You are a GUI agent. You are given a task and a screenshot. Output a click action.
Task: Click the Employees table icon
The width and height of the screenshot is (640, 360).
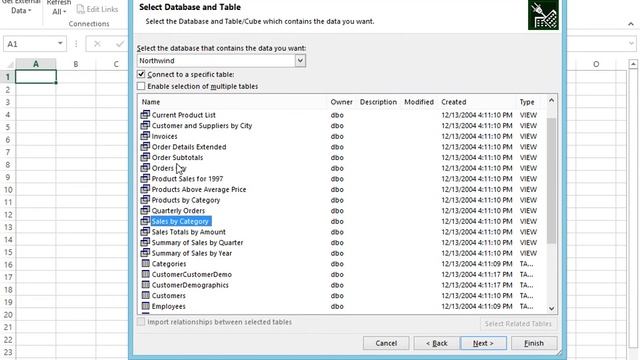(x=145, y=306)
